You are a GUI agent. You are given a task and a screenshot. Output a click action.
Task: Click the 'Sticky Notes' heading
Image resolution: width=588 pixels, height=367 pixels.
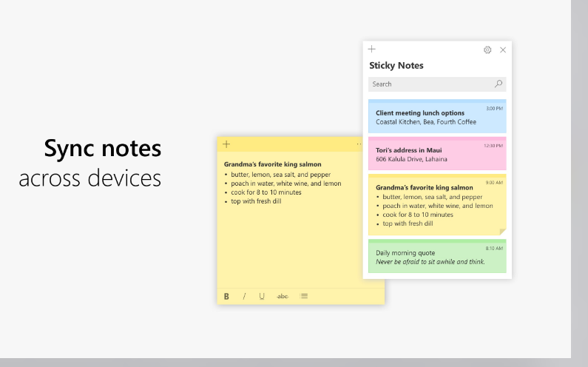(396, 65)
